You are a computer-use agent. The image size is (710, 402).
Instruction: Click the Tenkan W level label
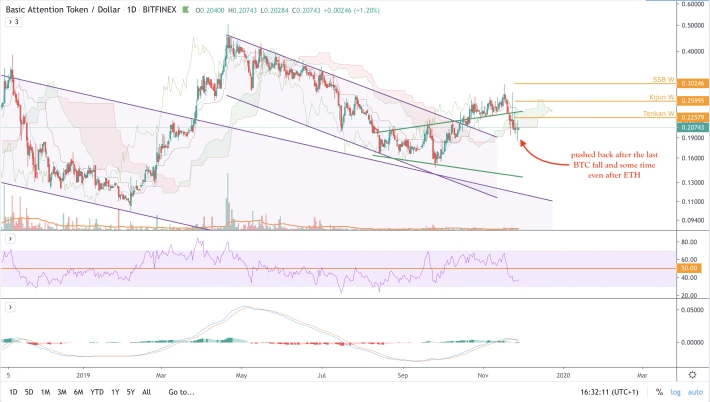(659, 113)
